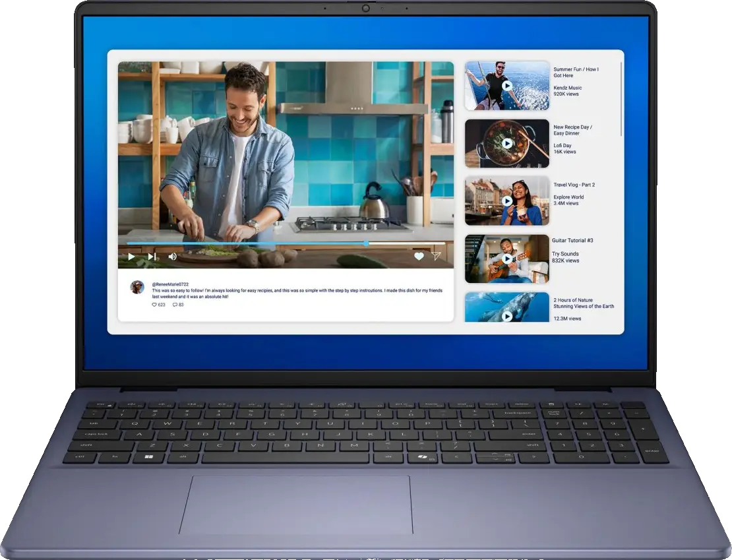Like the comment showing 623 hearts
The image size is (732, 560).
pos(155,305)
